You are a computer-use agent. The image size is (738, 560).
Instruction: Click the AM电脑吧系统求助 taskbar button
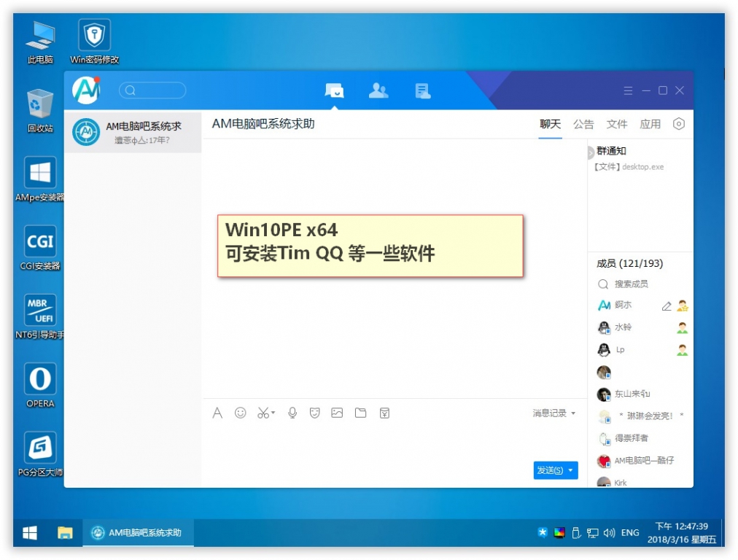click(x=139, y=533)
